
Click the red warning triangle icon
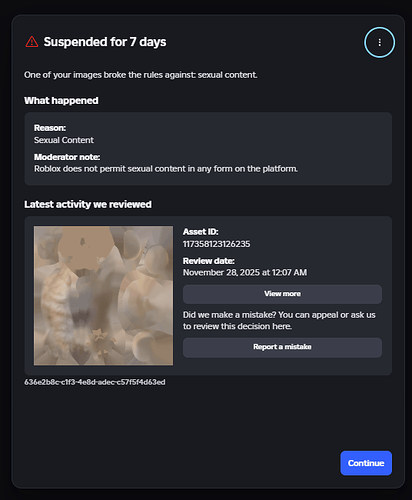click(32, 42)
